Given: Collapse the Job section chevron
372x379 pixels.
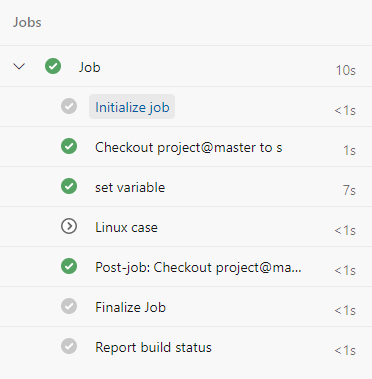Looking at the screenshot, I should (19, 66).
